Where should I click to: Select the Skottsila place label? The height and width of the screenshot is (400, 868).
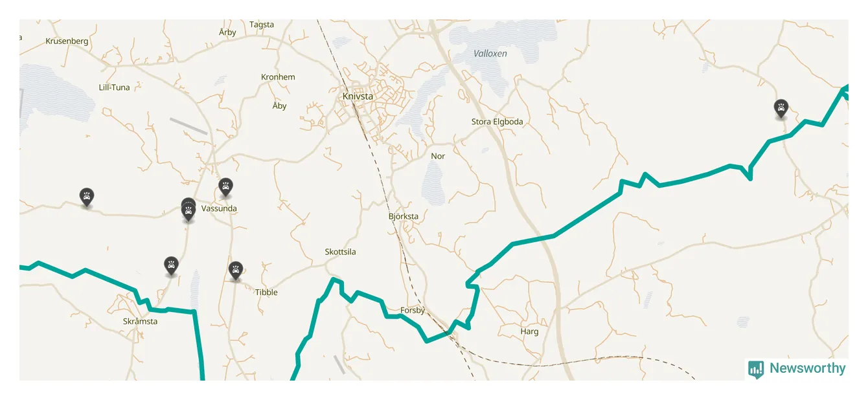(x=340, y=252)
